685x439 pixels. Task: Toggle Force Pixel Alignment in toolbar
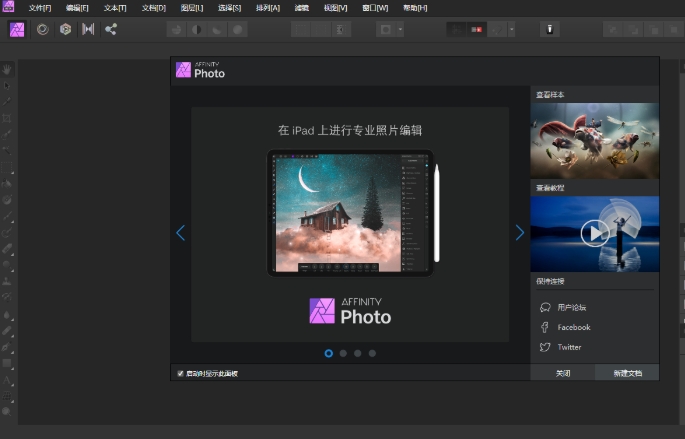coord(456,30)
